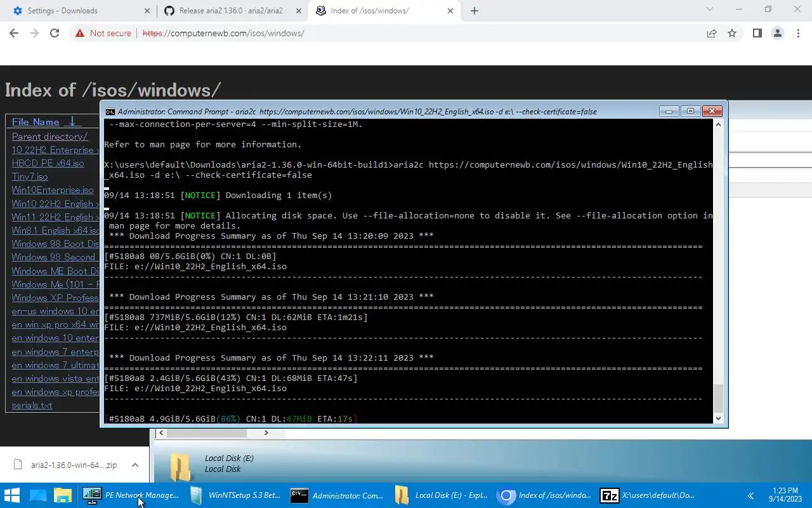Close the Index of /isos/windows/ tab
The width and height of the screenshot is (812, 508).
pos(451,11)
